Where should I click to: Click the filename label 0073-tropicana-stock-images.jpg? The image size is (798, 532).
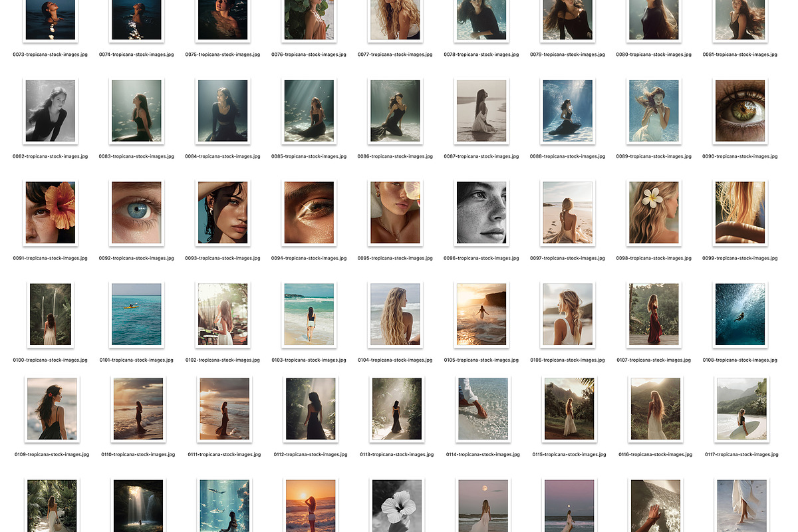pyautogui.click(x=51, y=55)
